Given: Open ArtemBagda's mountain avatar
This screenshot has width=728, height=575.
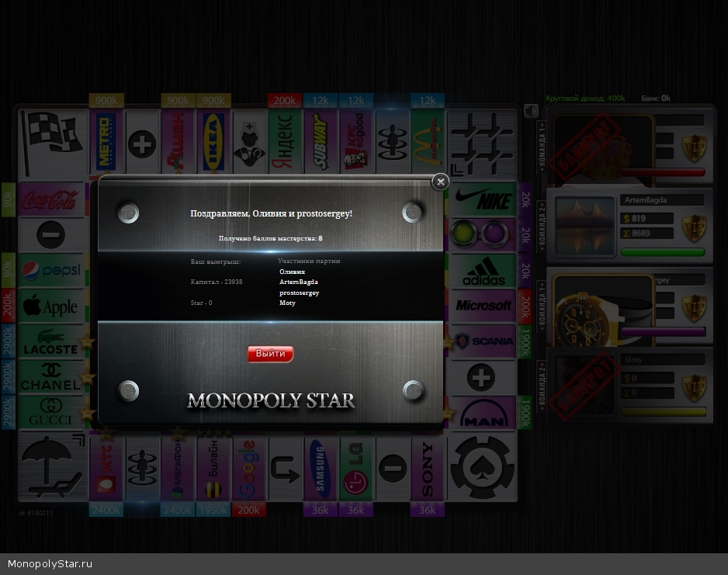Looking at the screenshot, I should click(585, 226).
